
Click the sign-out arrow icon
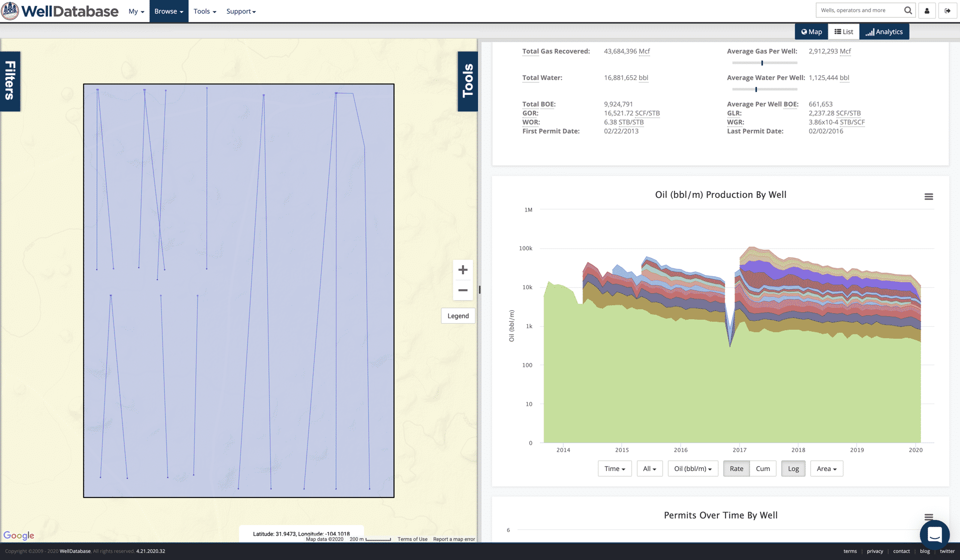947,10
